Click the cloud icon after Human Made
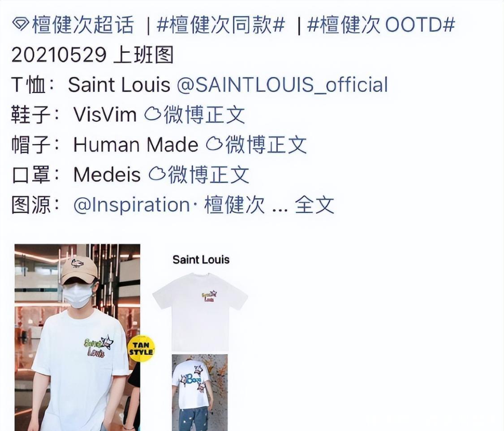Screen dimensions: 504x431 click(214, 144)
